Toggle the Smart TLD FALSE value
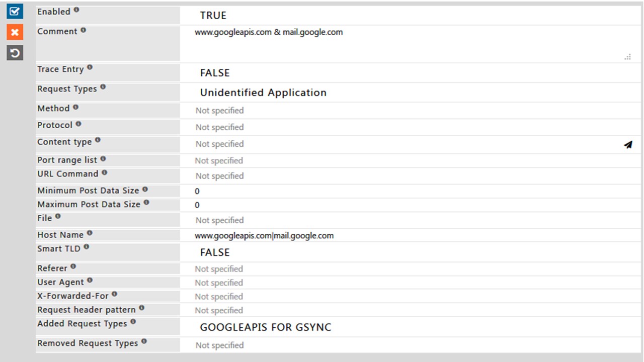 click(215, 252)
